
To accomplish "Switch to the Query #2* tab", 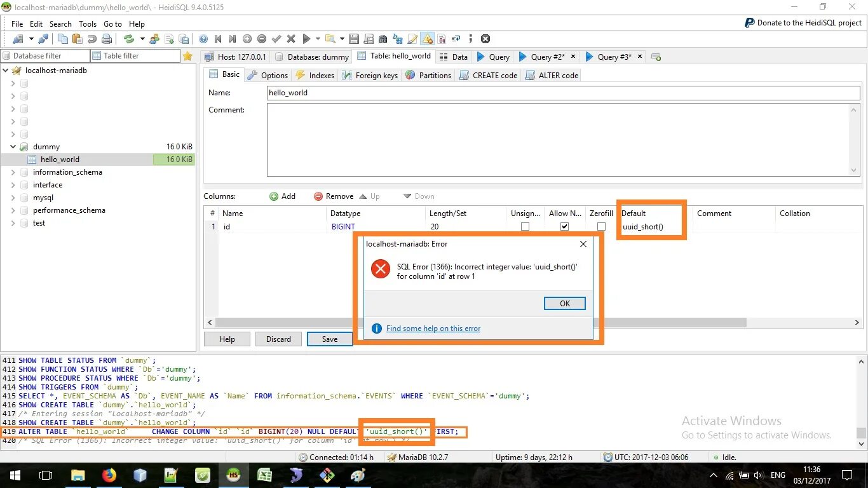I will click(546, 57).
